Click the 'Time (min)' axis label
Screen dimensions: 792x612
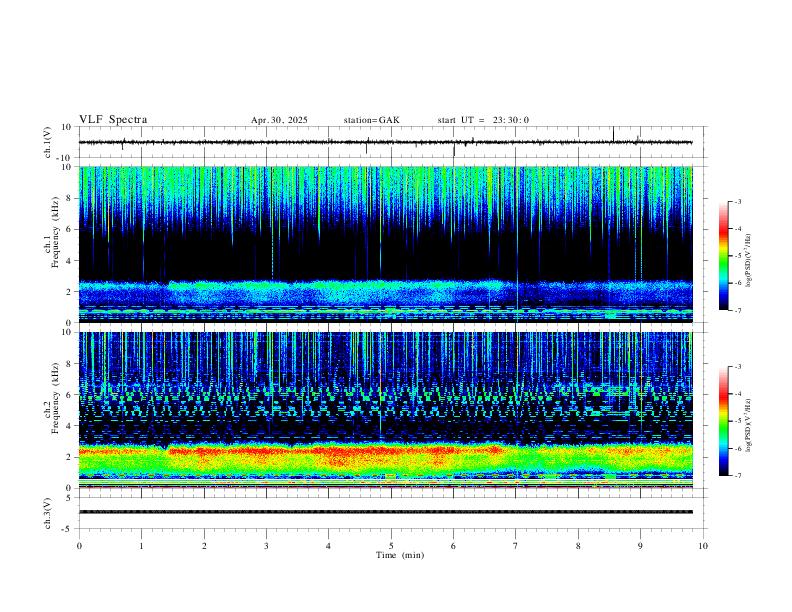click(x=400, y=555)
